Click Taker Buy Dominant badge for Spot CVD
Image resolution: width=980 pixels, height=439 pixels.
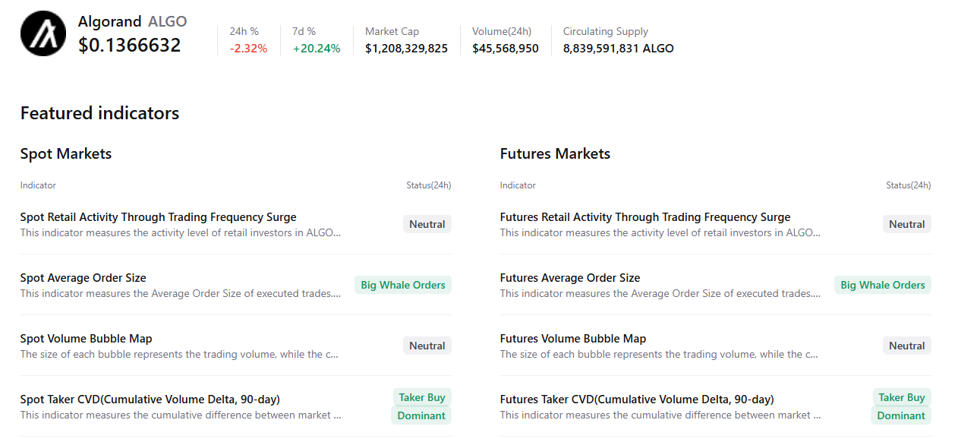tap(421, 406)
